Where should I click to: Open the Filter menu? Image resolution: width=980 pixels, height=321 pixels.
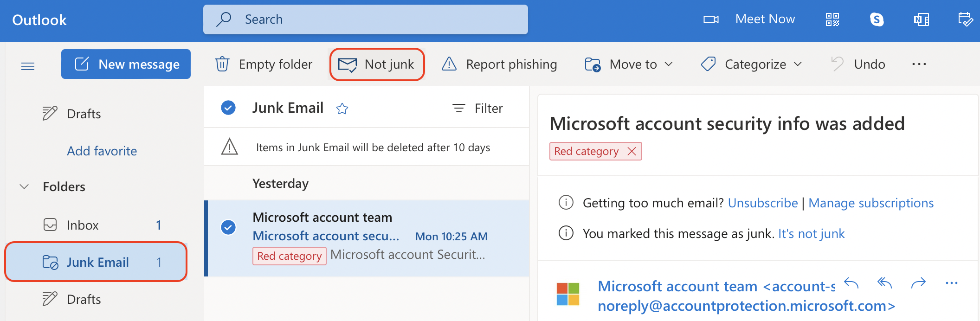pyautogui.click(x=477, y=108)
